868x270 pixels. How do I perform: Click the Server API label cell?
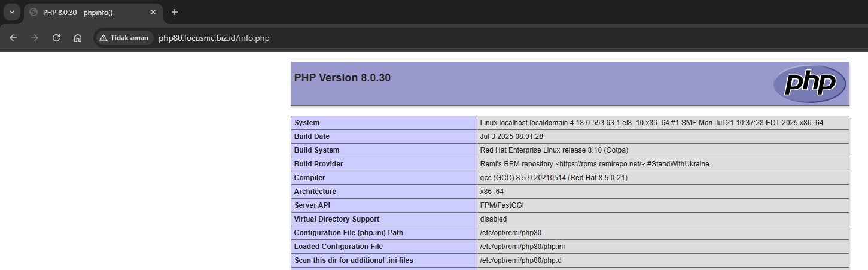[x=315, y=205]
